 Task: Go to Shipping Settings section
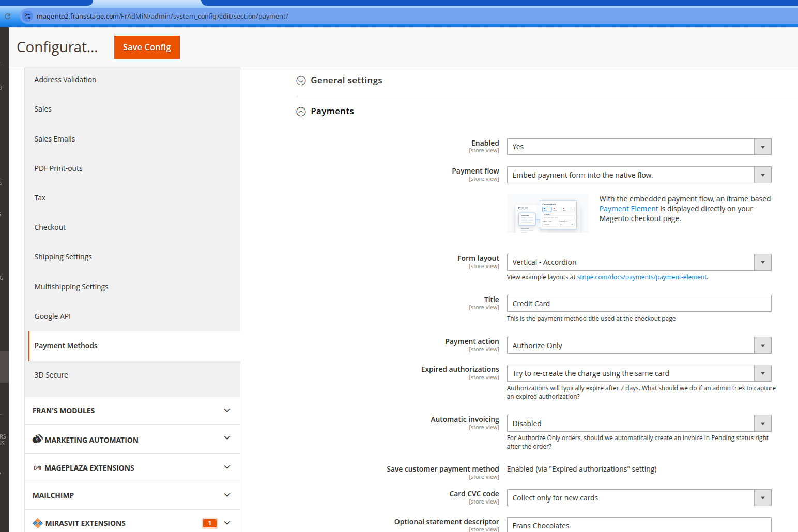(63, 257)
